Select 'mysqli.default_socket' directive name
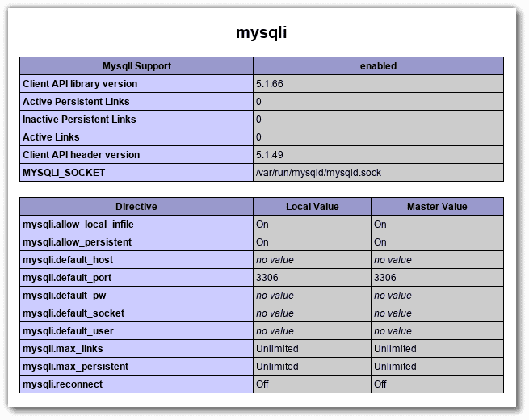529x420 pixels. point(73,313)
